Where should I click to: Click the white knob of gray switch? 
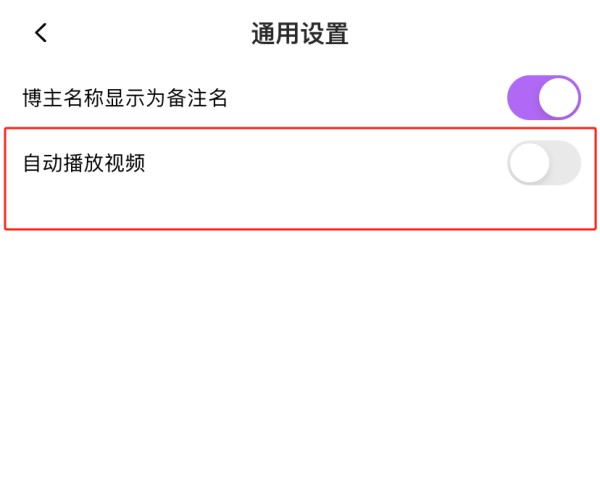tap(528, 163)
